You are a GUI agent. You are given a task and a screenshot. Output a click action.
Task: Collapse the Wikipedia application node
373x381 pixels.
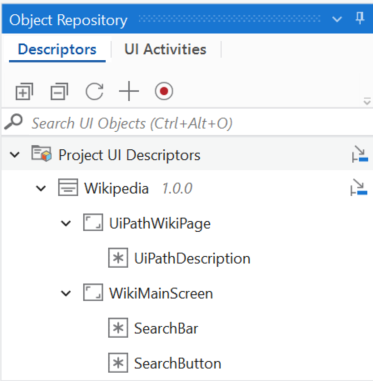[x=41, y=189]
